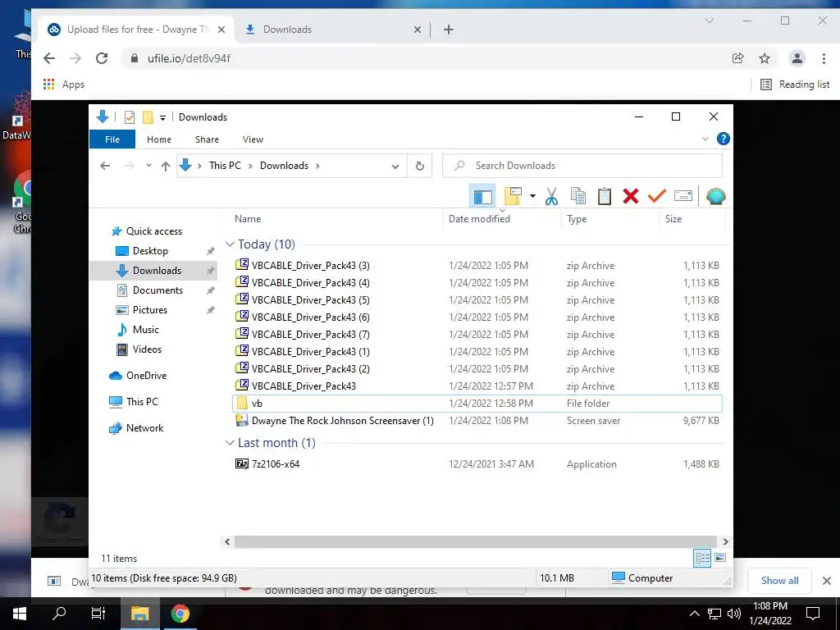Select Quick access in navigation pane

tap(153, 231)
